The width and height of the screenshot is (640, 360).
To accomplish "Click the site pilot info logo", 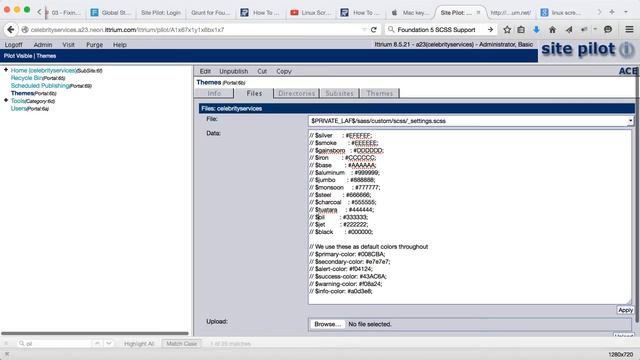I will 588,50.
